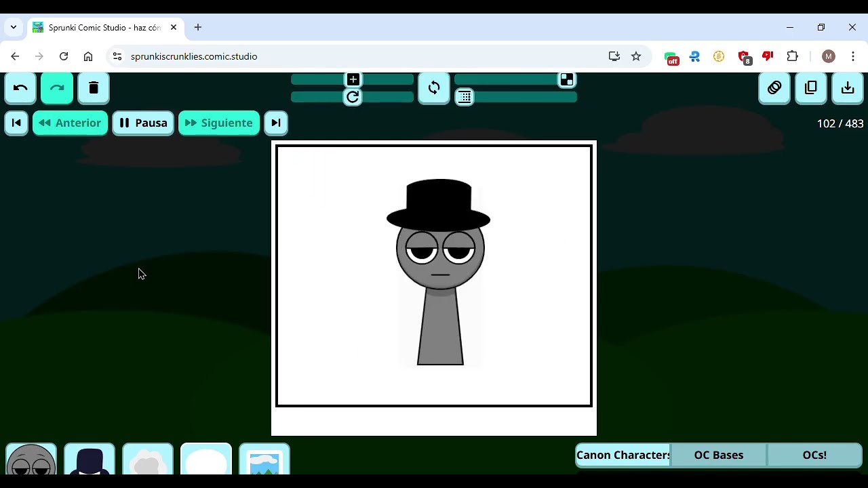The width and height of the screenshot is (868, 488).
Task: Download the comic image
Action: 848,88
